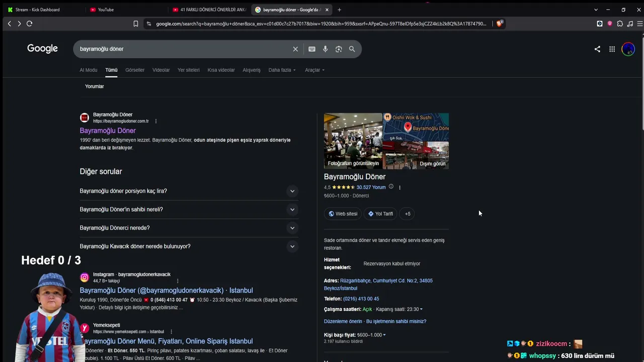Open the Rüzgarlıbahçe address link
This screenshot has height=362, width=644.
(378, 285)
